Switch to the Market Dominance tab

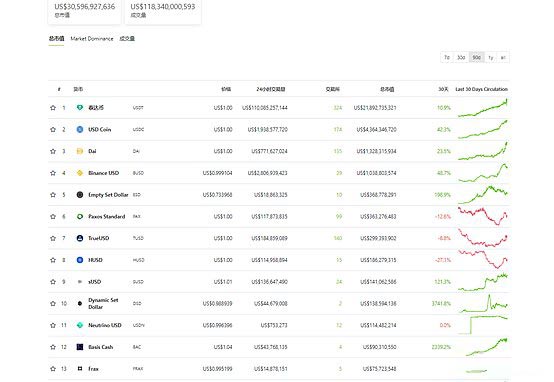pos(92,39)
